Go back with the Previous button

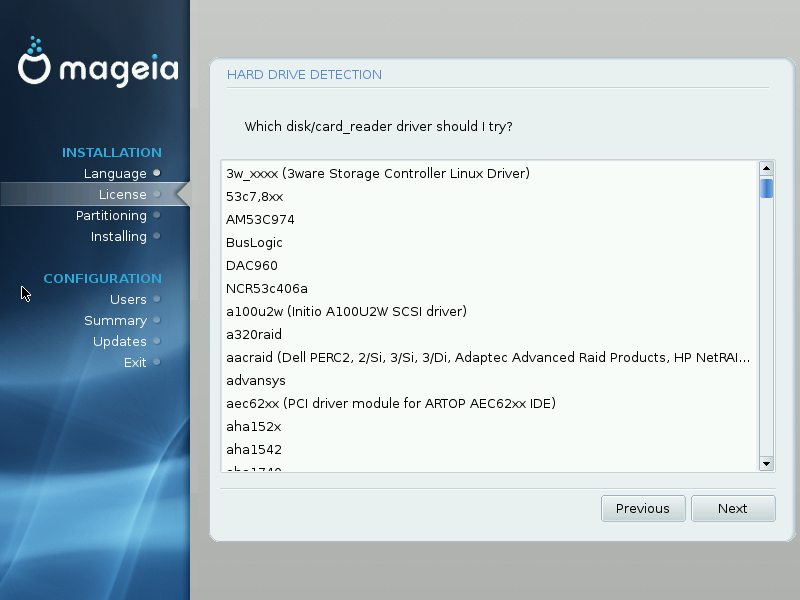pos(643,508)
